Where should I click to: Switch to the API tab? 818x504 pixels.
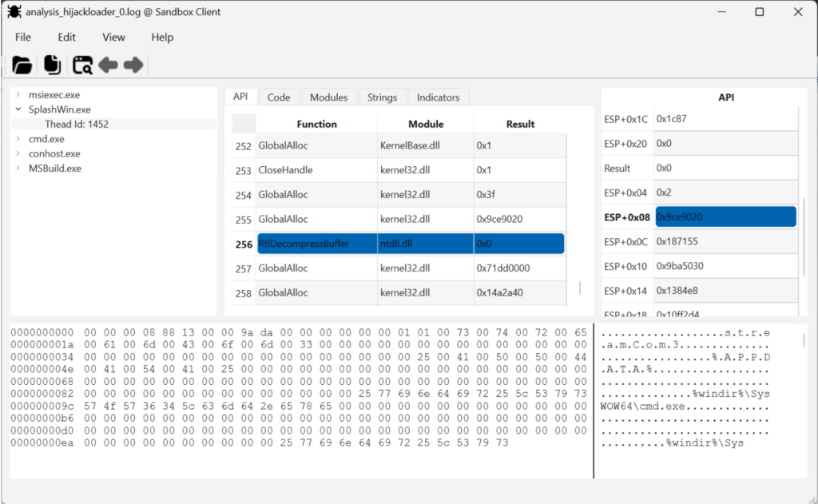pyautogui.click(x=240, y=97)
